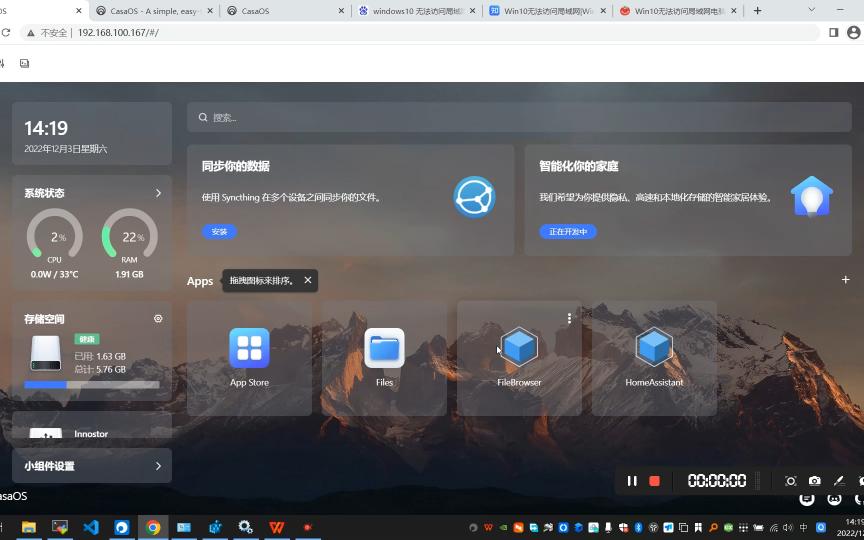Dismiss the drag-to-sort tooltip
This screenshot has height=540, width=864.
pyautogui.click(x=307, y=280)
